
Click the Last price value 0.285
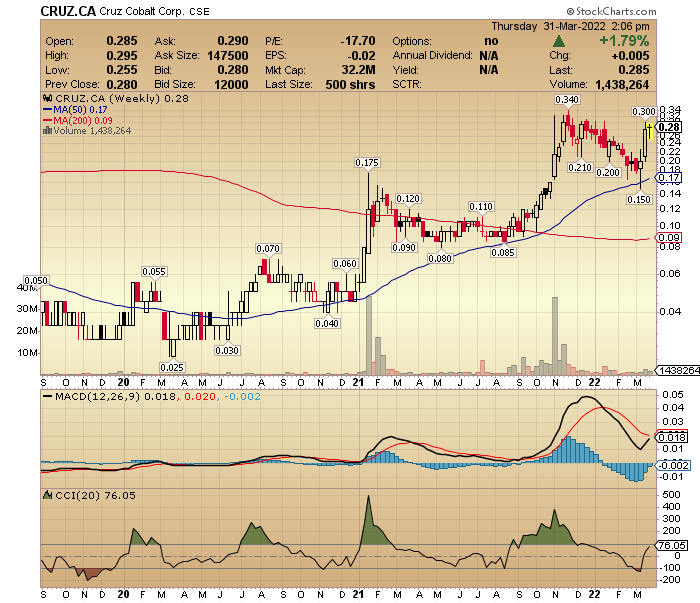(x=634, y=70)
